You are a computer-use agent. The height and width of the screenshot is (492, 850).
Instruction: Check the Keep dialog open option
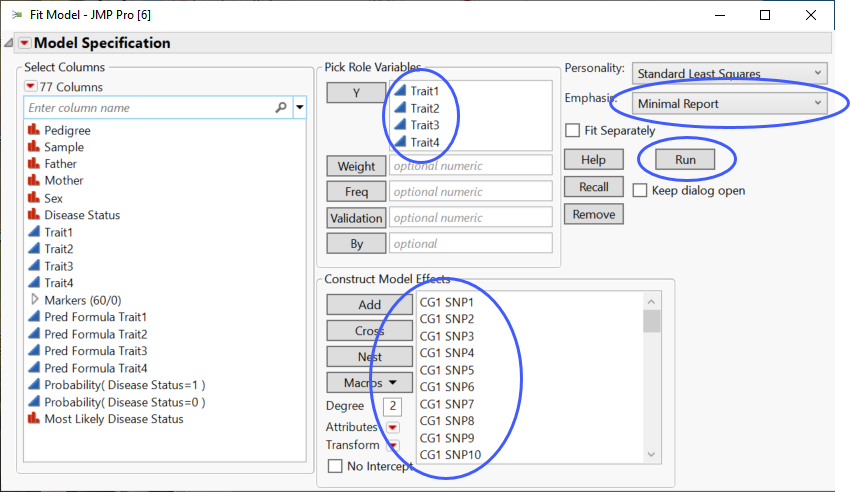click(640, 190)
